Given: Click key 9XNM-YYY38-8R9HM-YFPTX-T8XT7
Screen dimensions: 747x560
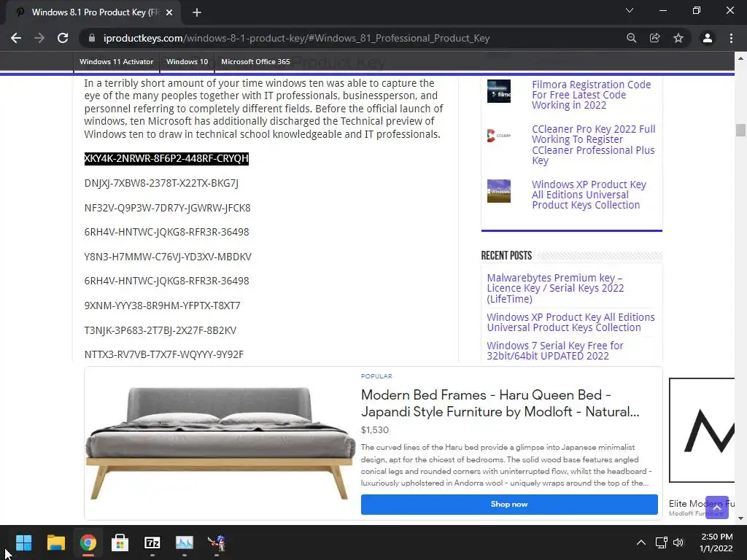Looking at the screenshot, I should click(x=163, y=306).
